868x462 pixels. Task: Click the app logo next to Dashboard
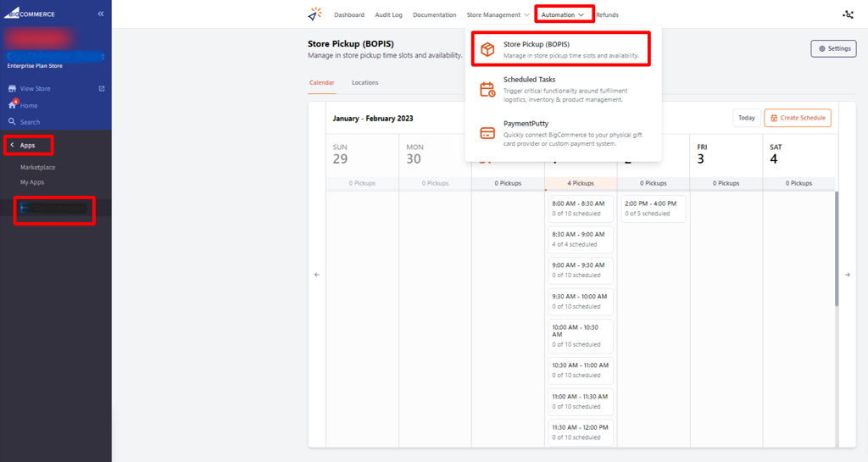point(315,14)
